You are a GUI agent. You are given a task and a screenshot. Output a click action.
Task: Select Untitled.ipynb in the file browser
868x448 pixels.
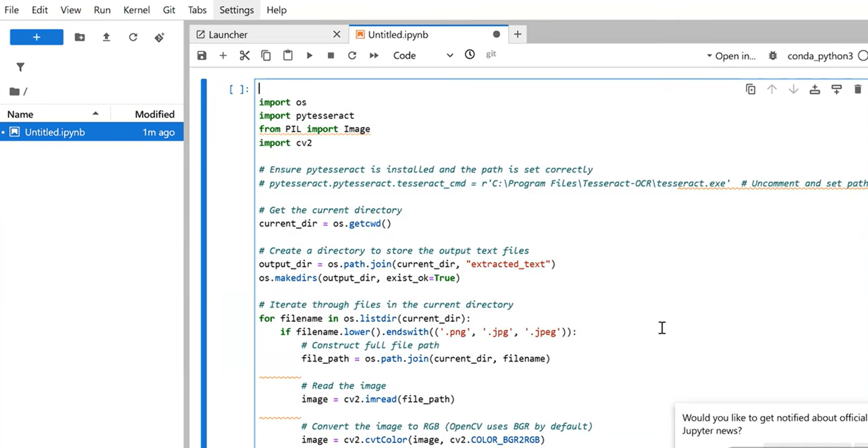click(x=55, y=132)
